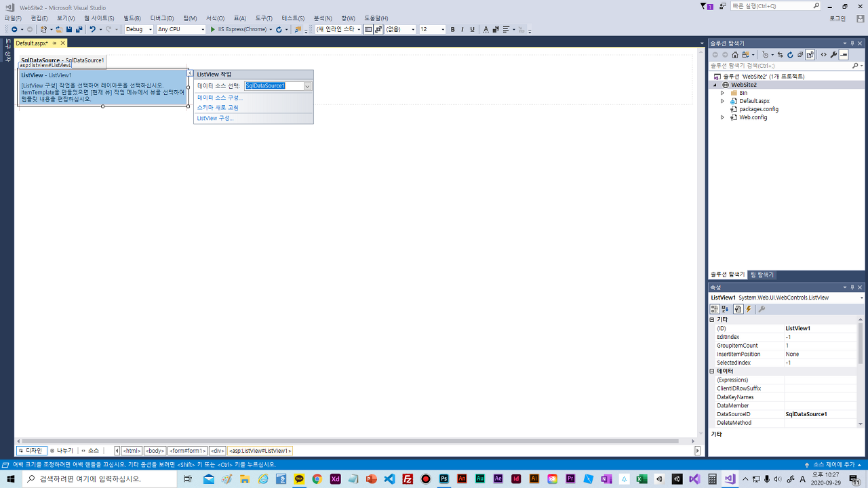Click Solution Explorer Properties wrench icon

click(834, 55)
